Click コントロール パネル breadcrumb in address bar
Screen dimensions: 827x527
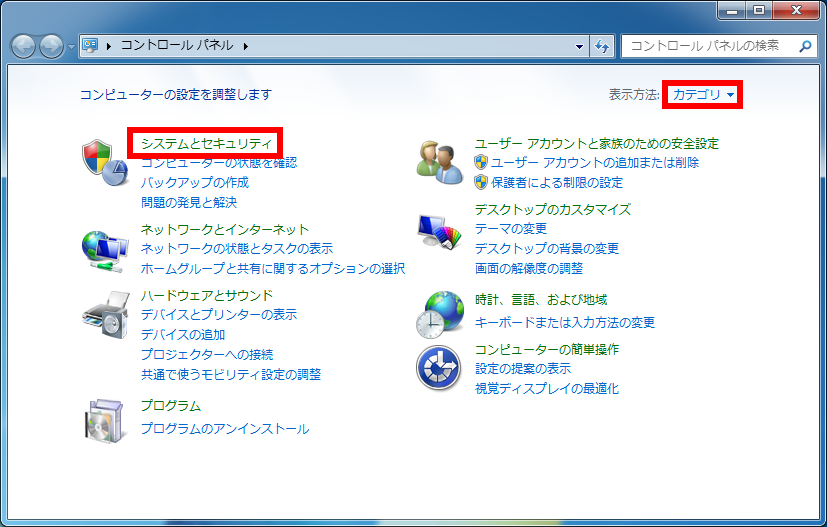[177, 46]
